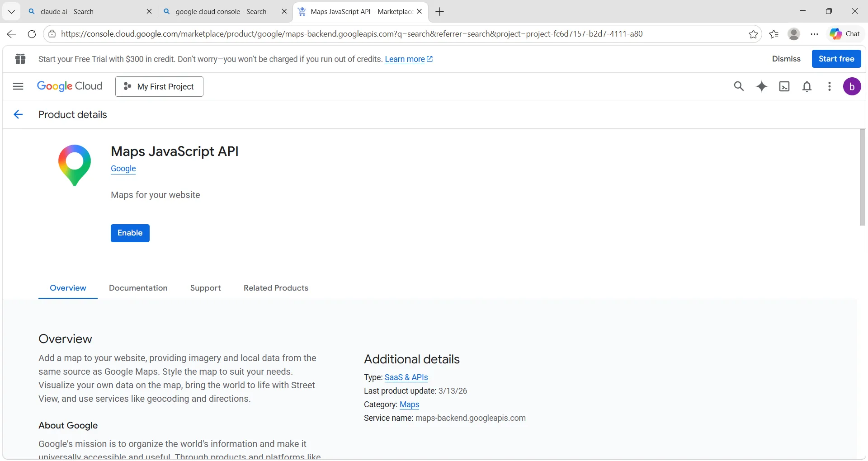Open Gemini AI assistant sparkle icon
The image size is (868, 461).
762,86
